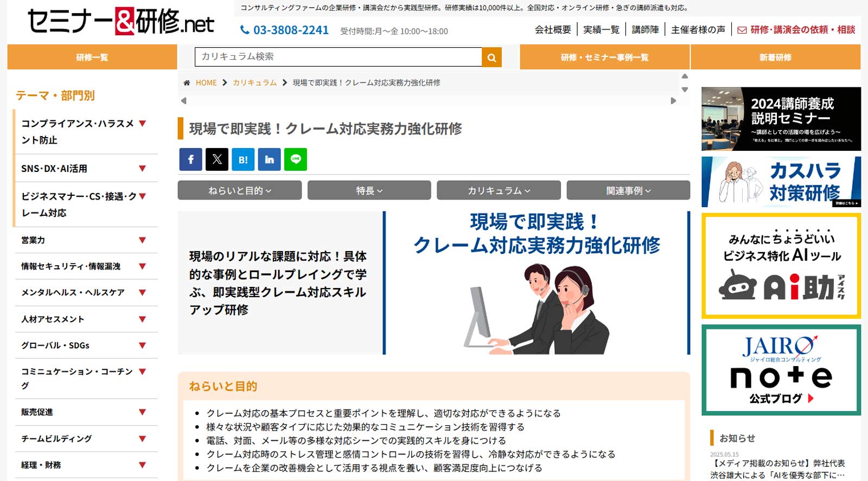Image resolution: width=868 pixels, height=481 pixels.
Task: Click the home icon in breadcrumb
Action: [187, 83]
